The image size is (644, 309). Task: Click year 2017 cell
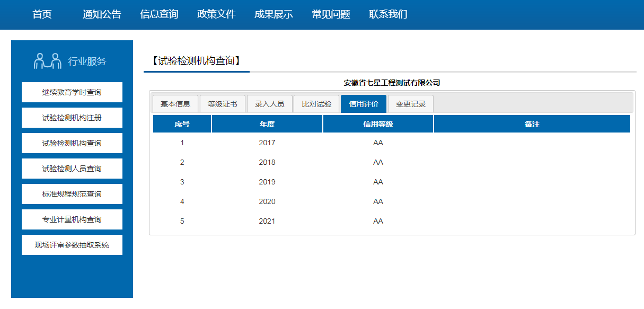coord(267,143)
